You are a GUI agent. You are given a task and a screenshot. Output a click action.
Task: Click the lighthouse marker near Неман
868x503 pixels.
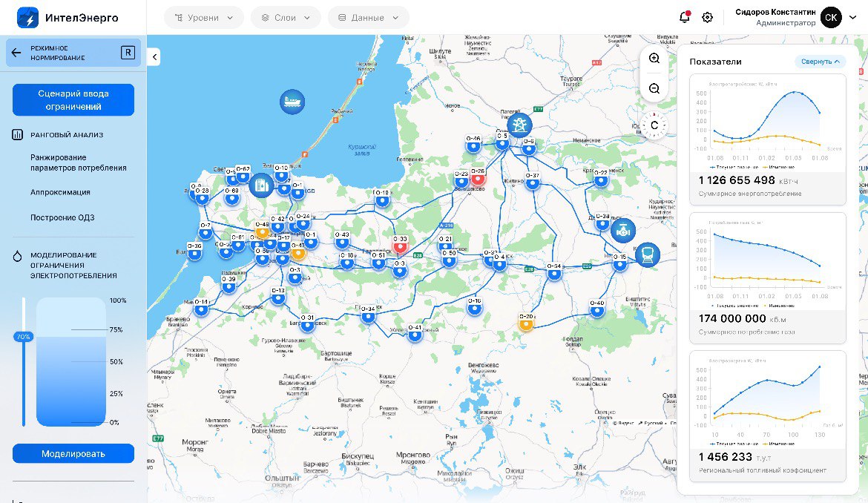click(519, 125)
